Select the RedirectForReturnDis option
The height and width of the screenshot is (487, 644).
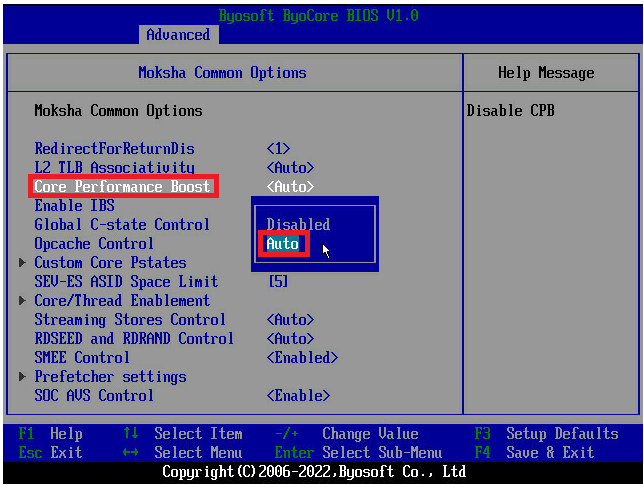click(x=115, y=149)
